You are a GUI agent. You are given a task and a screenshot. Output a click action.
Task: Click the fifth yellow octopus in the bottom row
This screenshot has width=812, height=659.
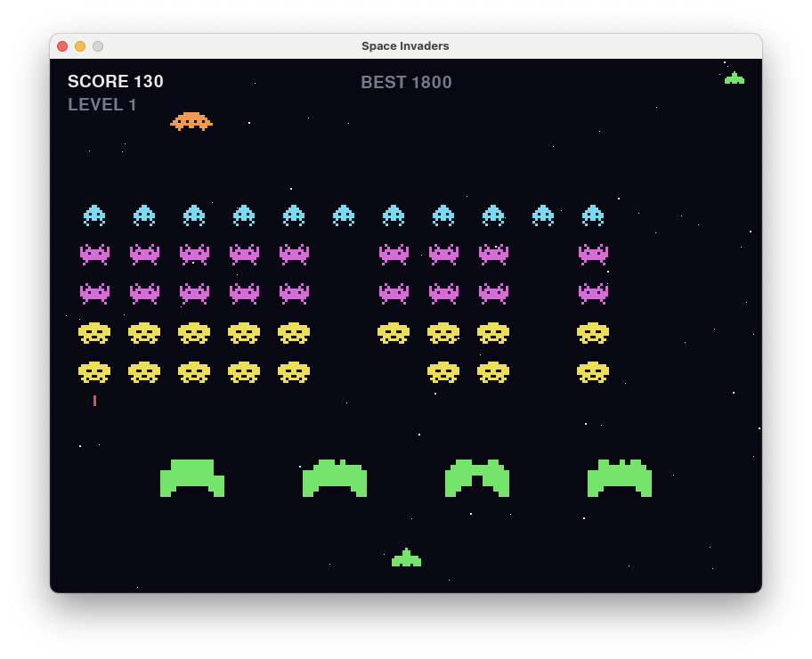pyautogui.click(x=294, y=372)
